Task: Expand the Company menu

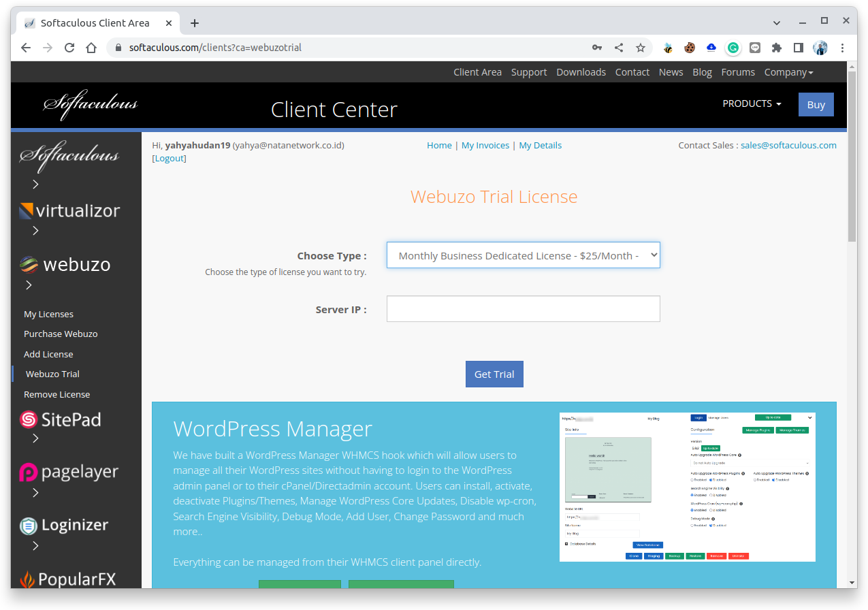Action: click(788, 72)
